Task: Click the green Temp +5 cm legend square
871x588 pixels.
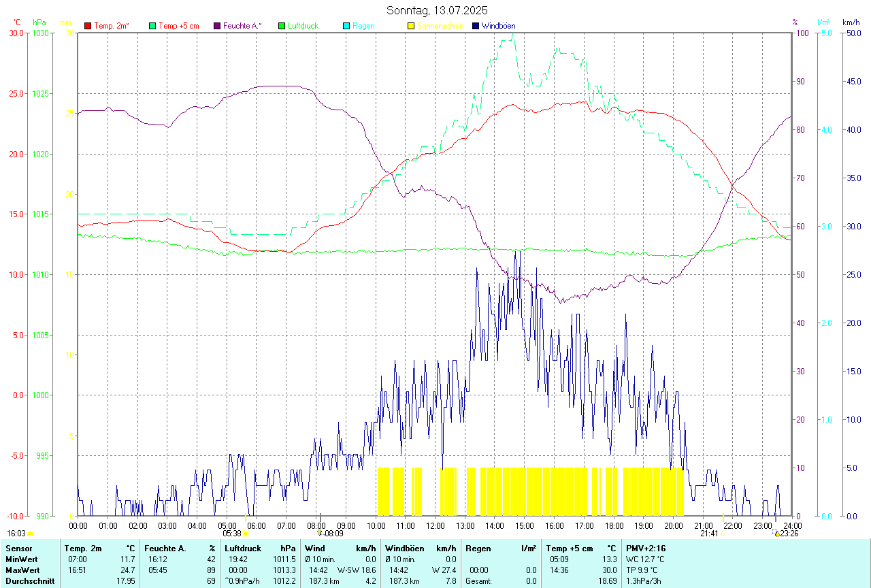Action: coord(152,26)
